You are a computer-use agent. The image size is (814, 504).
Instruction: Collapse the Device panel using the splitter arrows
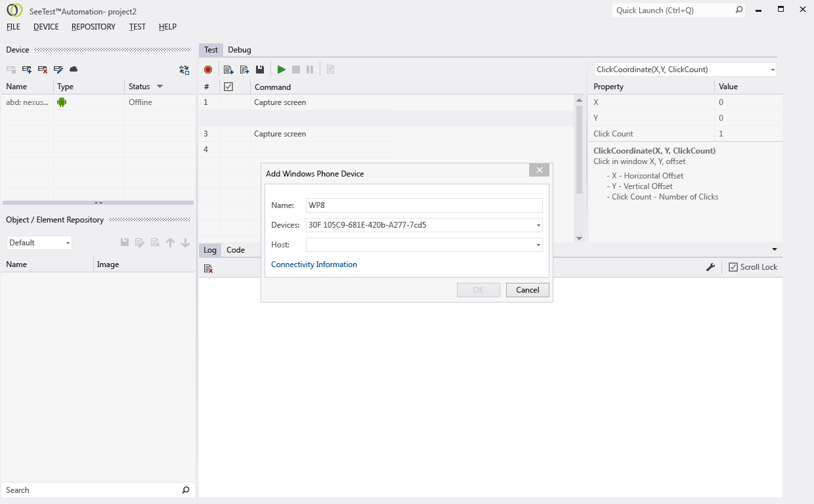click(x=98, y=203)
